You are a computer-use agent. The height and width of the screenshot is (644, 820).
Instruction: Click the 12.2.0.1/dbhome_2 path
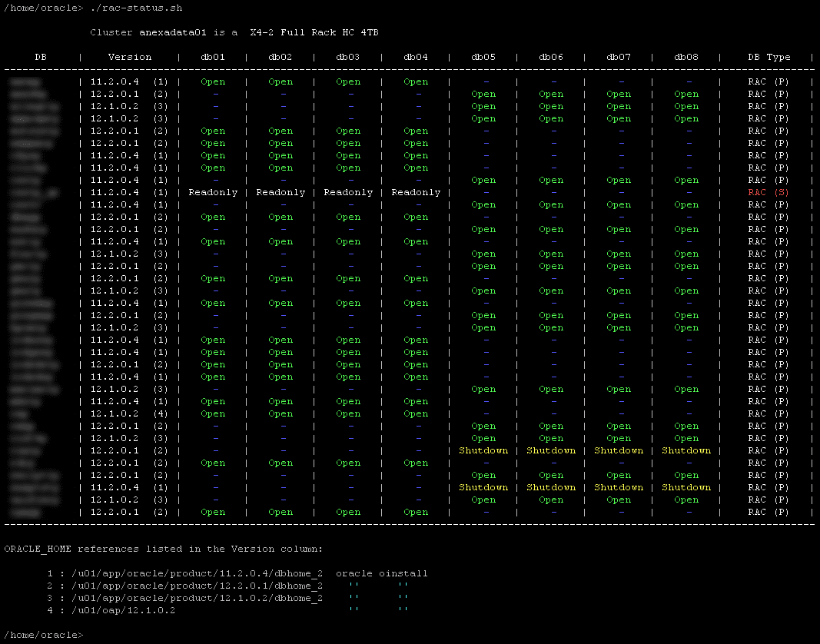[x=198, y=586]
